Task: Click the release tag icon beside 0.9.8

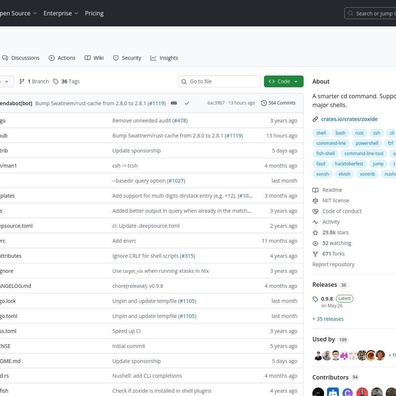Action: tap(315, 299)
